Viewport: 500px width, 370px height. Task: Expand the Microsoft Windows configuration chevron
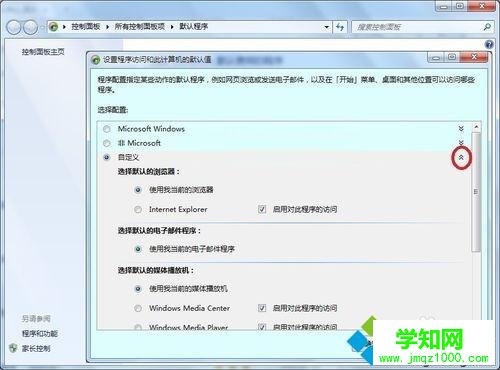[x=461, y=129]
